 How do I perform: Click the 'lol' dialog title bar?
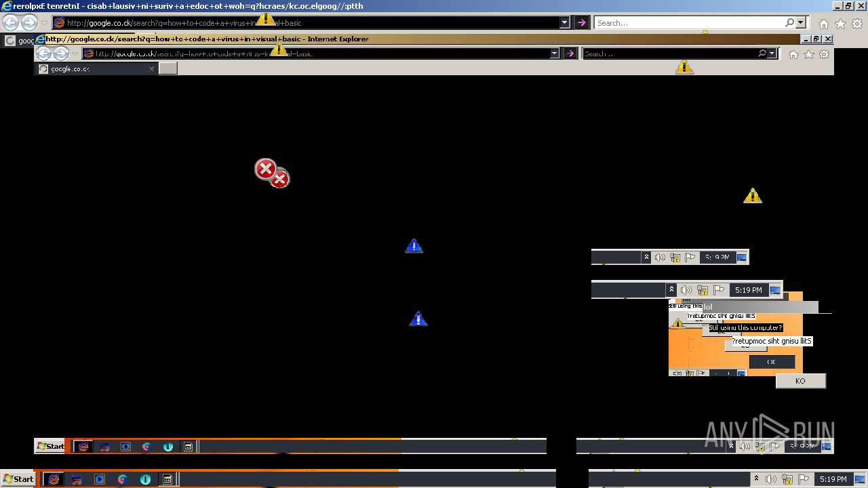(x=759, y=307)
